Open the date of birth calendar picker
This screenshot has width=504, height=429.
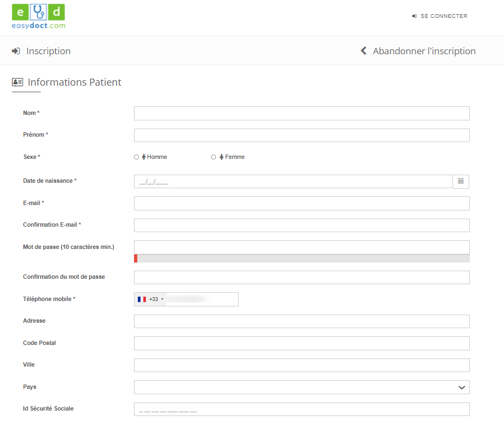[461, 181]
